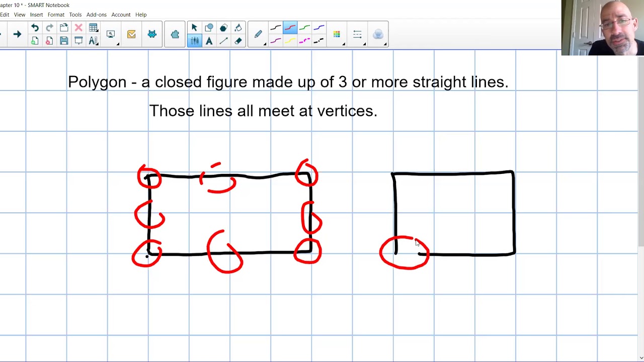
Task: Open the Insert menu
Action: coord(36,15)
